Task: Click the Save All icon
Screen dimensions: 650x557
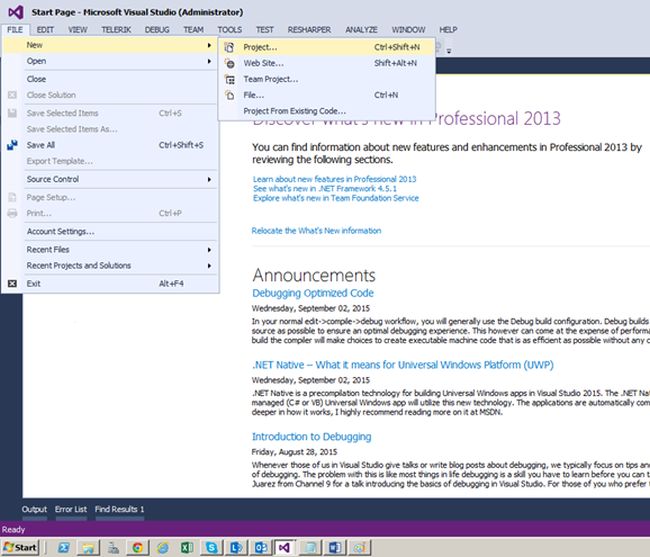Action: click(x=12, y=145)
